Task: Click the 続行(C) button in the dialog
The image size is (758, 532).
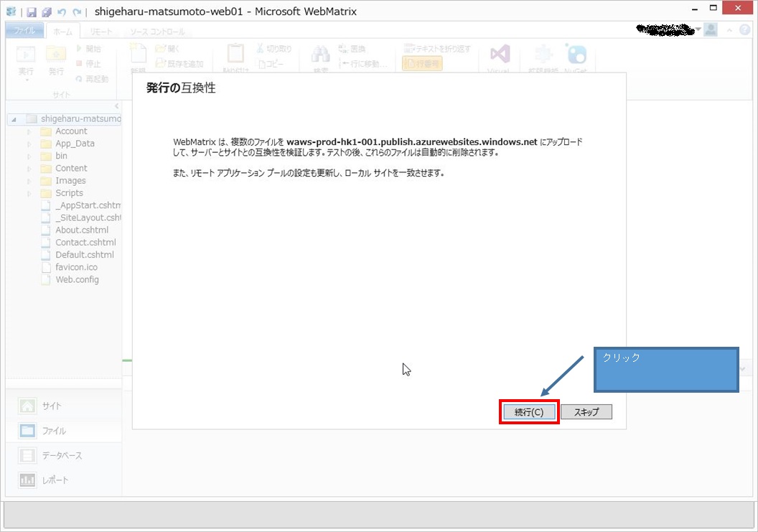Action: [529, 412]
